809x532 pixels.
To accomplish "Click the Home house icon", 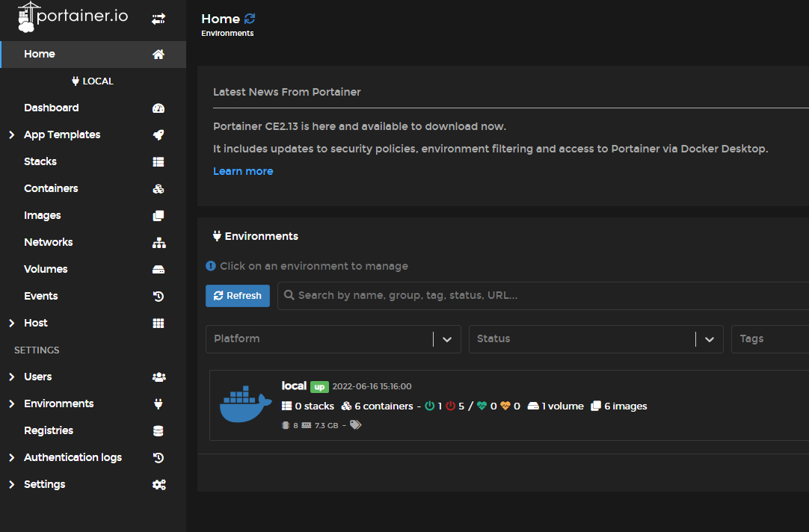I will coord(159,54).
